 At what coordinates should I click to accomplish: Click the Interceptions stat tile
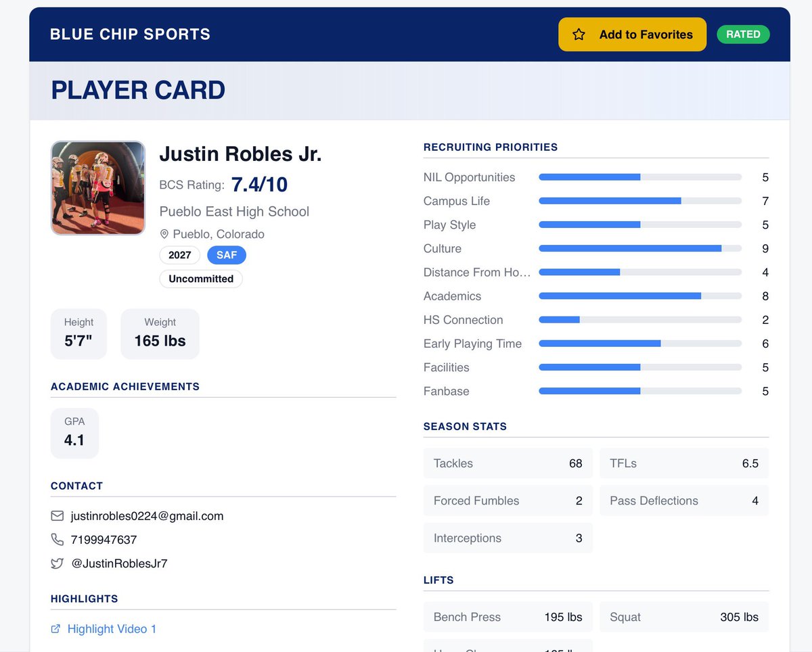pyautogui.click(x=508, y=538)
